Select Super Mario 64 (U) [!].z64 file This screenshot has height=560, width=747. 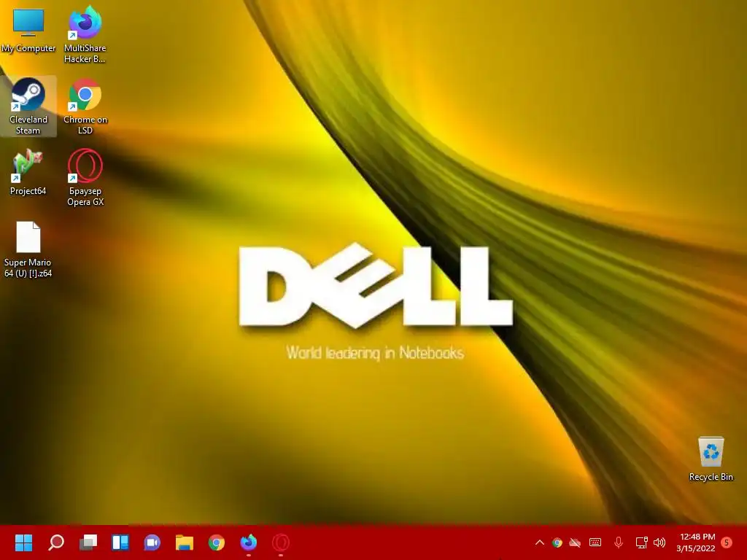click(x=28, y=249)
